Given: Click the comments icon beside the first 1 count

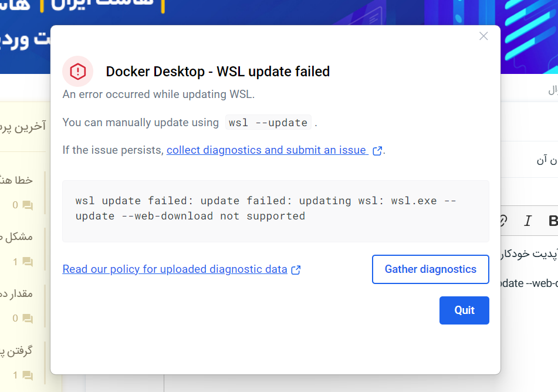Looking at the screenshot, I should click(28, 262).
